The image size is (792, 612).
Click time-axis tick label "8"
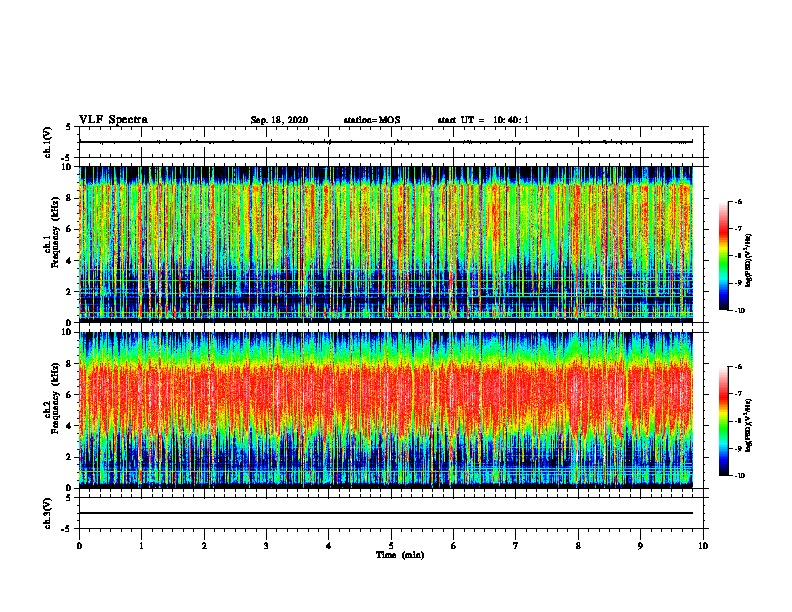coord(578,546)
